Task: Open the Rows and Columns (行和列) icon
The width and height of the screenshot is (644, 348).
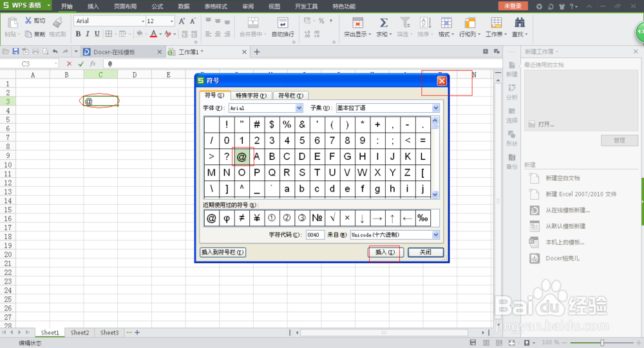Action: click(470, 23)
